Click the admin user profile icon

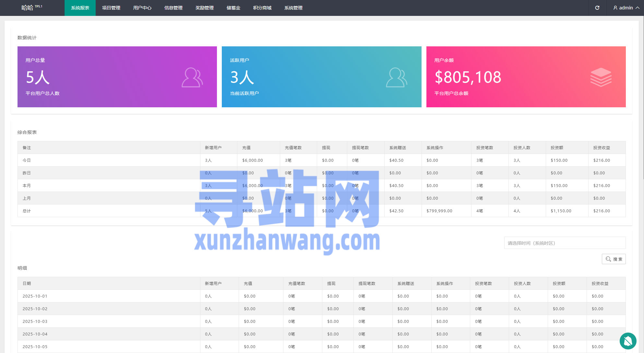[615, 8]
